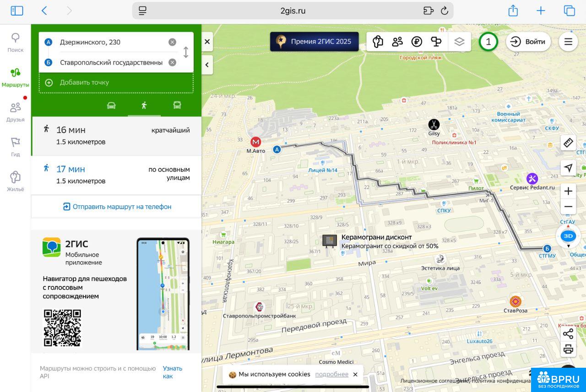This screenshot has width=586, height=392.
Task: Open the Маршруты section in sidebar
Action: point(16,77)
